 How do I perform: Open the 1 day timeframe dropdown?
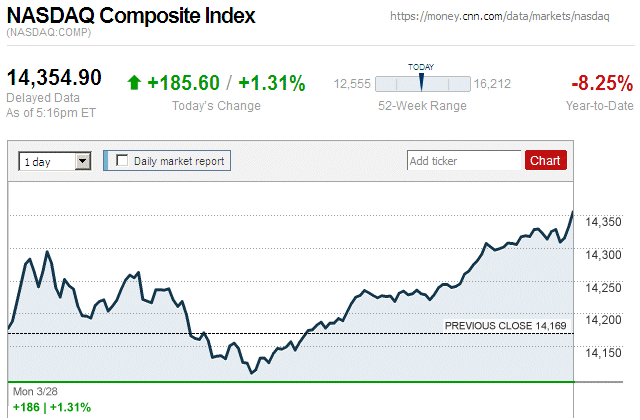54,160
